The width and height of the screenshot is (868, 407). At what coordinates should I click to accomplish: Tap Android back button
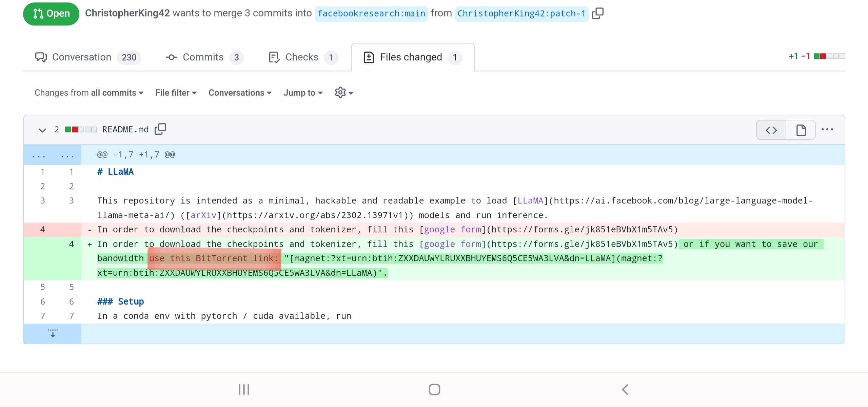[x=625, y=389]
